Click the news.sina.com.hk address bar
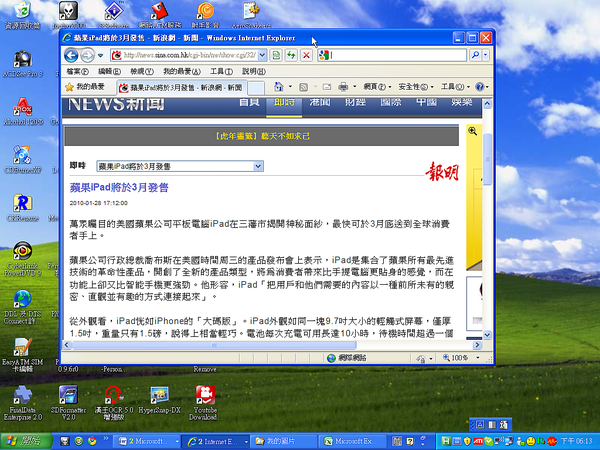Image resolution: width=600 pixels, height=450 pixels. (184, 55)
